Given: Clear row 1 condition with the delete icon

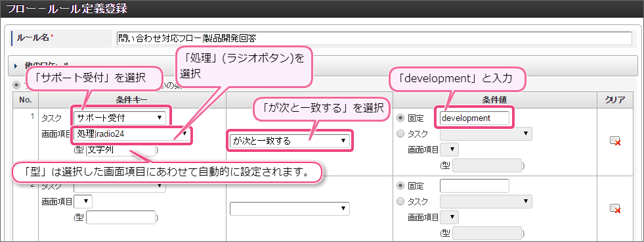Looking at the screenshot, I should click(x=615, y=141).
